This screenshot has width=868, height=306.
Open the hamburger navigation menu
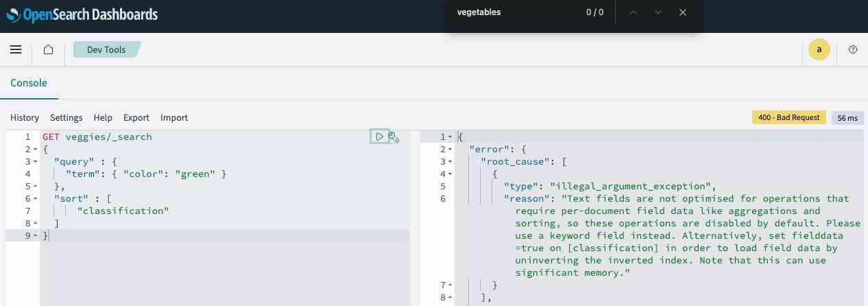click(x=16, y=49)
